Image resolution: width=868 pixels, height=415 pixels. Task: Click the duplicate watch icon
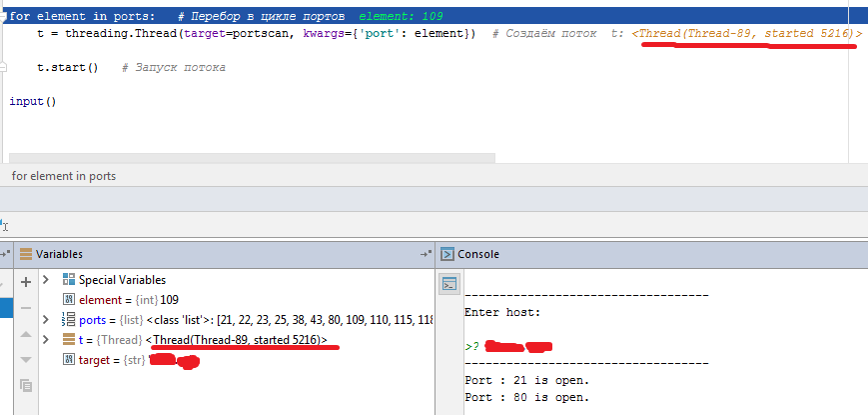pos(27,385)
